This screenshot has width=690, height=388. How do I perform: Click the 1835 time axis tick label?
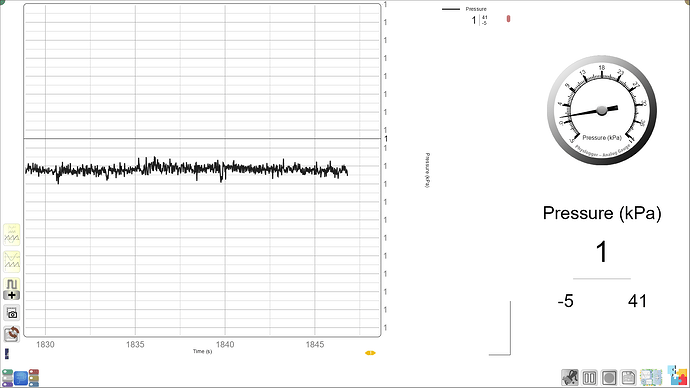pyautogui.click(x=135, y=344)
